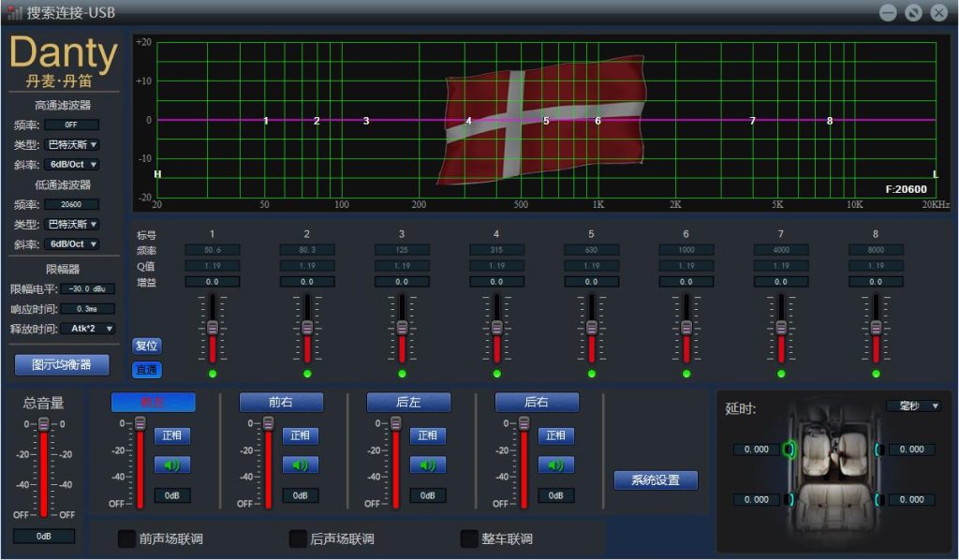This screenshot has height=560, width=959.
Task: Open 系统设置 system settings
Action: (x=656, y=479)
